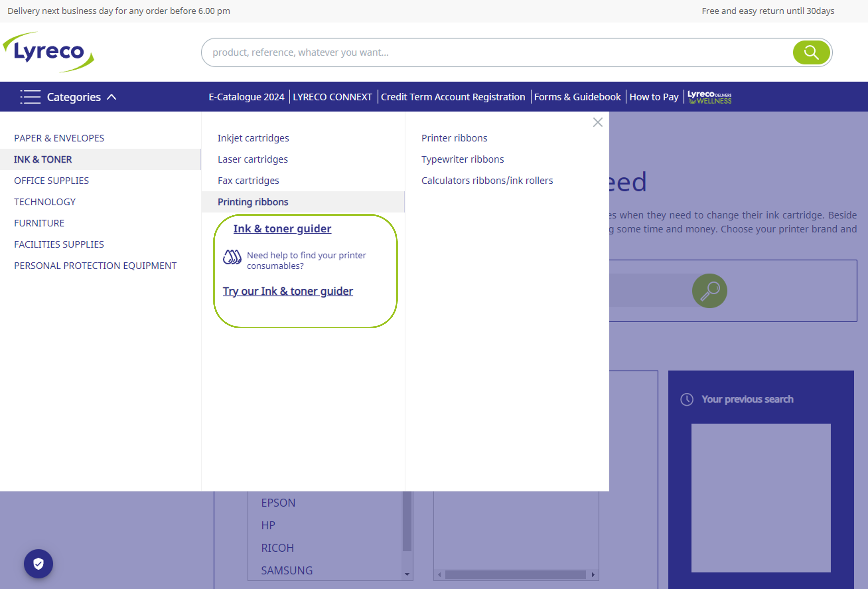Click the Categories hamburger list icon

tap(30, 97)
